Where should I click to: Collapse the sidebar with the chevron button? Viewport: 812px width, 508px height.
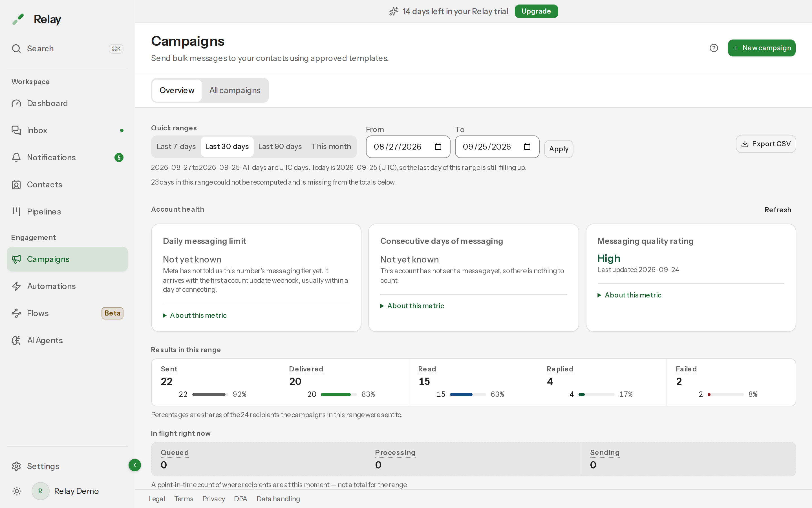[134, 465]
